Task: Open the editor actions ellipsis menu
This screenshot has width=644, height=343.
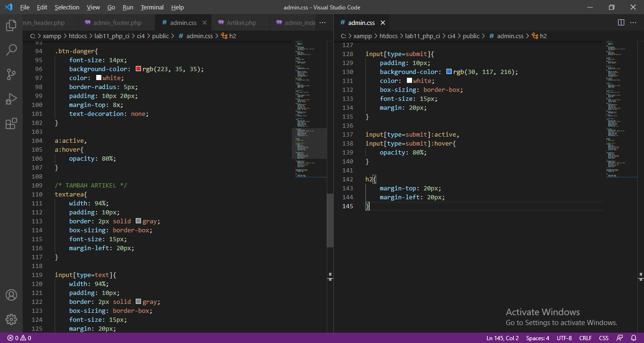Action: (633, 23)
